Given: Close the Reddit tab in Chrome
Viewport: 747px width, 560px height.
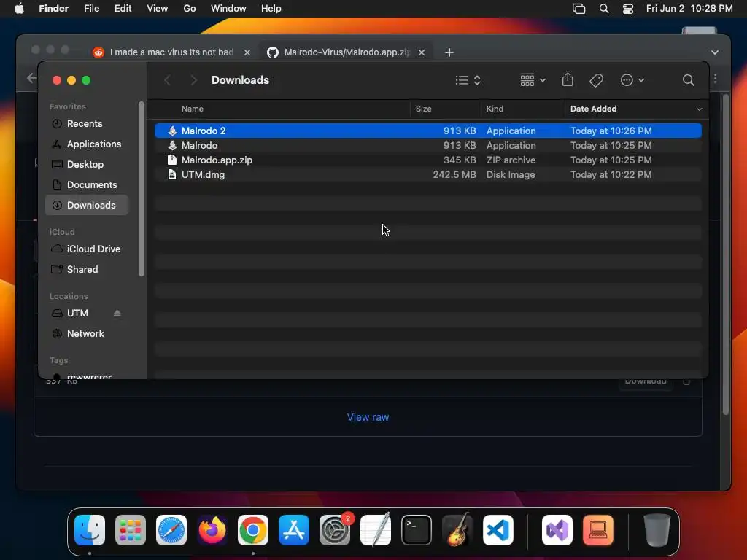Looking at the screenshot, I should (x=247, y=52).
